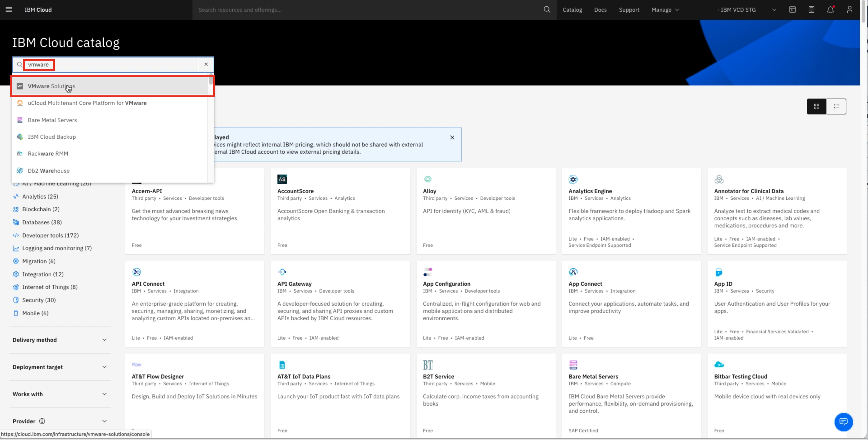Open the cost estimator calculator icon
The width and height of the screenshot is (868, 440).
click(811, 10)
